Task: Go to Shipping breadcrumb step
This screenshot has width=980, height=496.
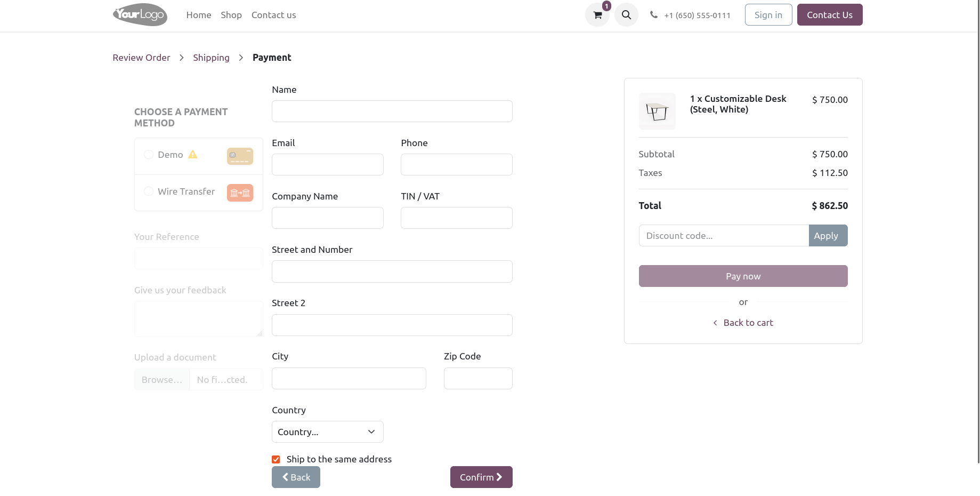Action: [x=211, y=58]
